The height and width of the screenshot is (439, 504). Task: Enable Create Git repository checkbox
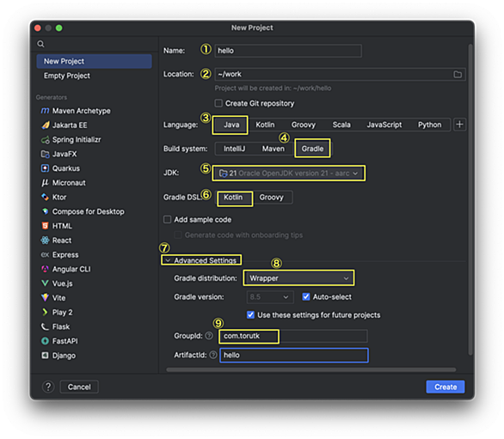[218, 103]
